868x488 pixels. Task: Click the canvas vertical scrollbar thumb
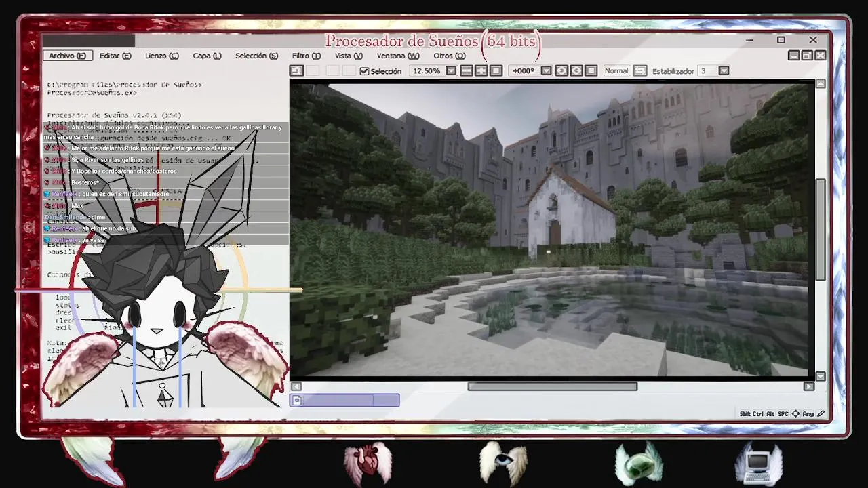821,229
